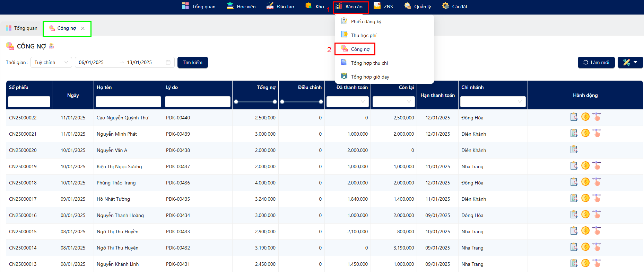Click adjust hand icon for Phùng Thảo Trang
This screenshot has width=644, height=272.
click(597, 182)
